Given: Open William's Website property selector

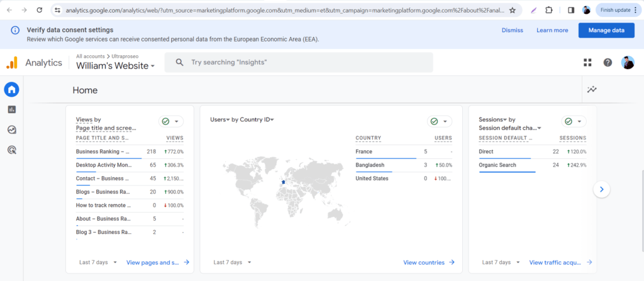Looking at the screenshot, I should (x=116, y=66).
